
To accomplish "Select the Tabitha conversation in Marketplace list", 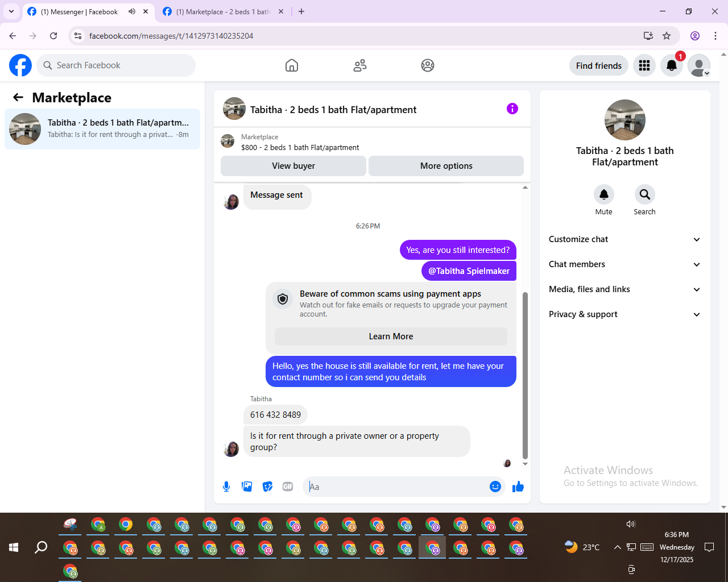I will coord(102,129).
